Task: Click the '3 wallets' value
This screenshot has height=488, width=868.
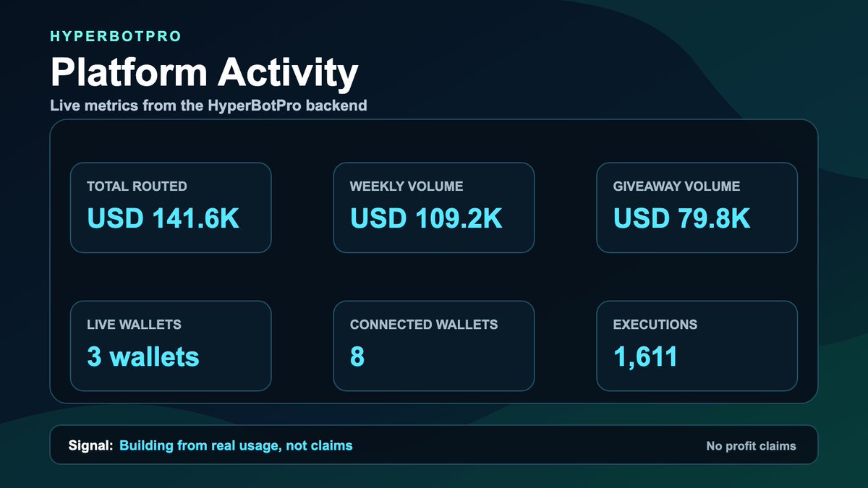Action: [x=143, y=356]
